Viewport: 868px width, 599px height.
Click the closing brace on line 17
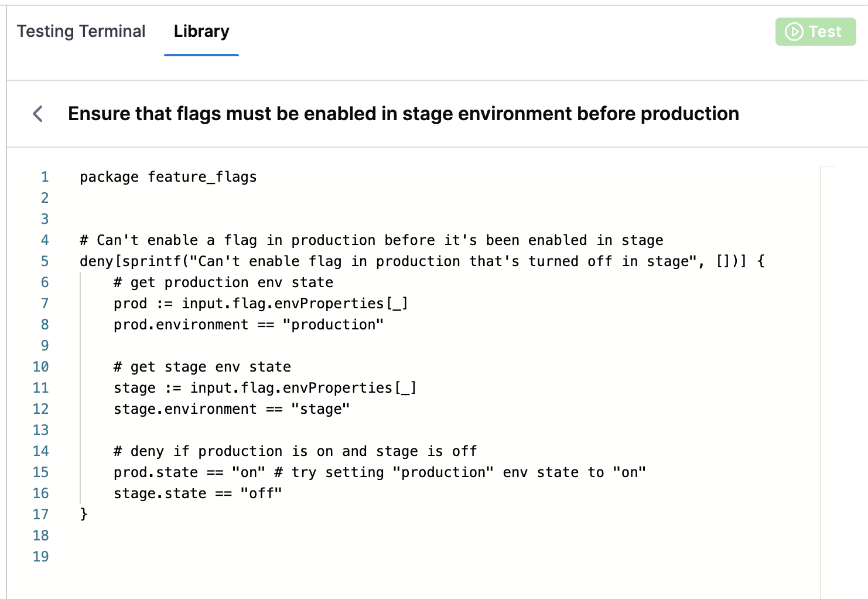pos(84,514)
